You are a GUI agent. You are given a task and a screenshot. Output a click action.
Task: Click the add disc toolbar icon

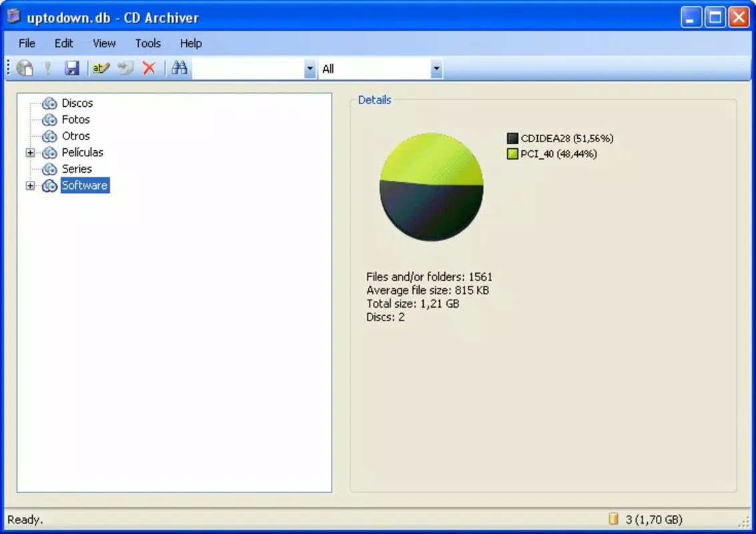(25, 68)
